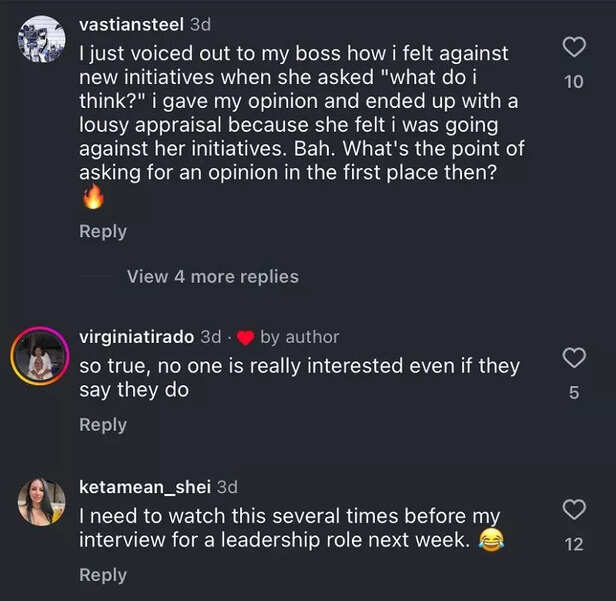Image resolution: width=616 pixels, height=601 pixels.
Task: Click the red heart liked-by-author icon
Action: pos(245,337)
